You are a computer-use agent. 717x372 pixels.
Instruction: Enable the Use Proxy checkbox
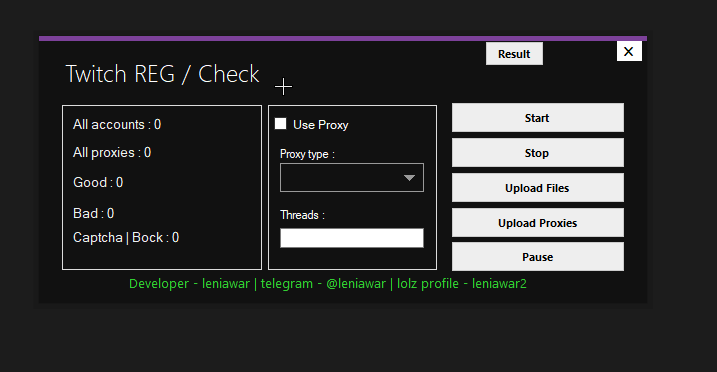click(x=280, y=124)
